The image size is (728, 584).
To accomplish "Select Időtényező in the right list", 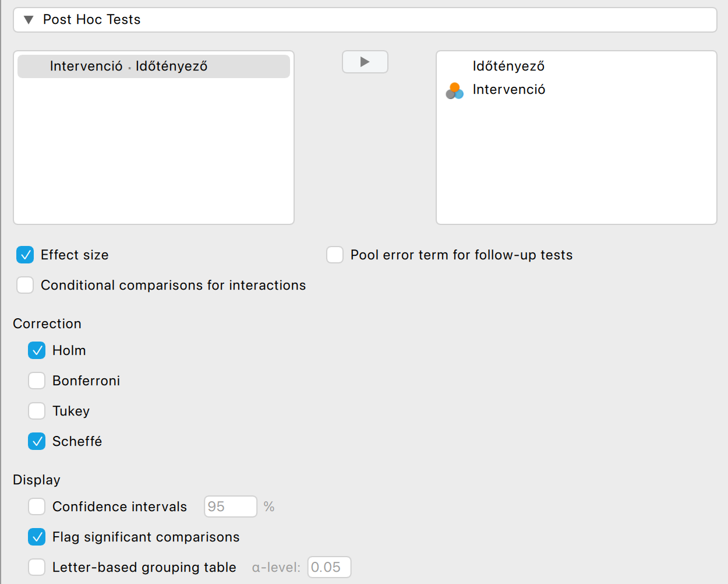I will [508, 66].
